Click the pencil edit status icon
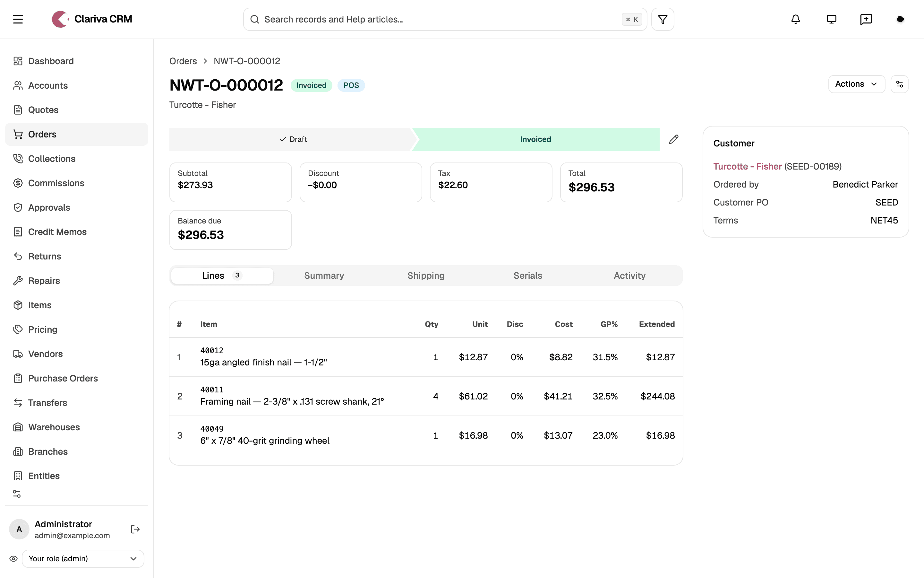924x578 pixels. coord(673,139)
